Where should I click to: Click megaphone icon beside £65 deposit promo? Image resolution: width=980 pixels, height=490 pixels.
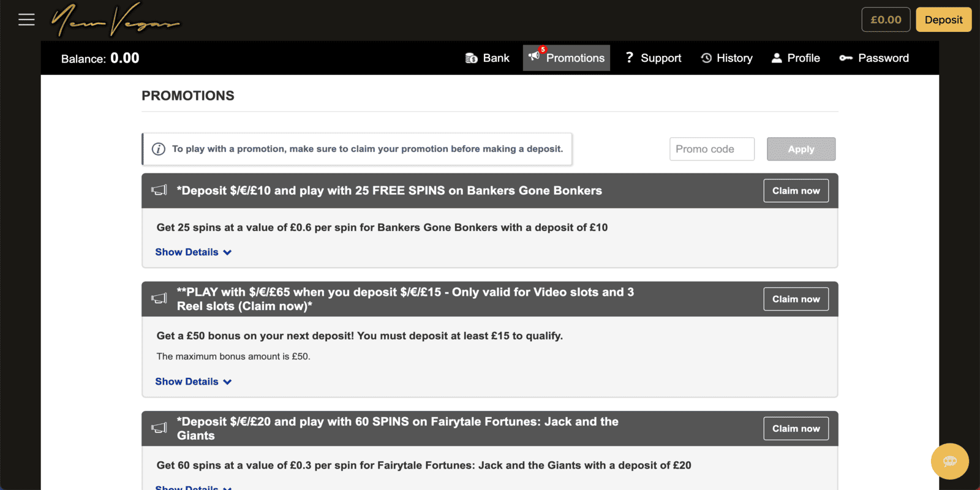pyautogui.click(x=159, y=299)
